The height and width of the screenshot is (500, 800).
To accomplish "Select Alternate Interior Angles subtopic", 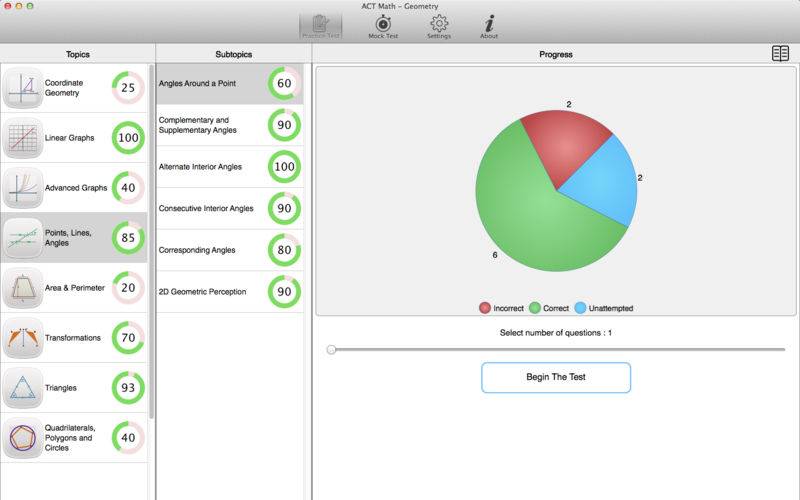I will pos(230,167).
